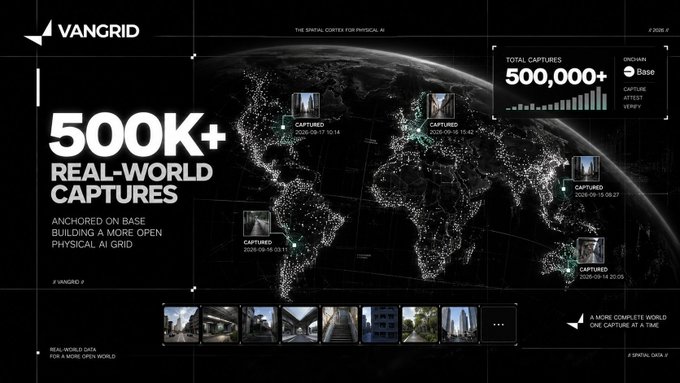Open capture thumbnail above 2026-09-15 08:27
The width and height of the screenshot is (680, 383).
click(x=586, y=169)
